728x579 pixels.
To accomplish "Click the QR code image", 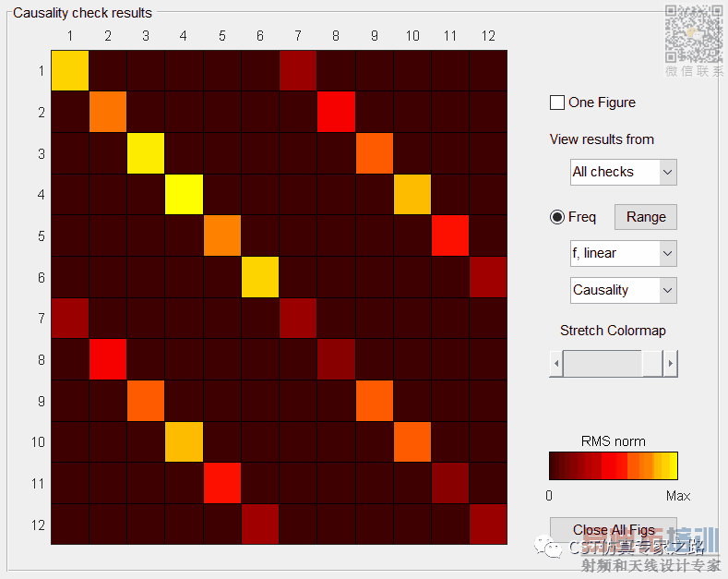I will coord(694,34).
